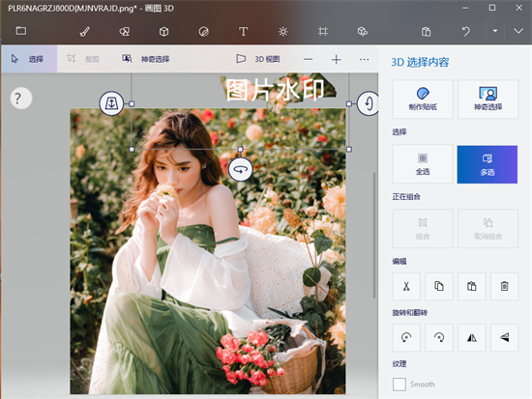The image size is (532, 399).
Task: Click the Undo arrow
Action: coord(466,32)
